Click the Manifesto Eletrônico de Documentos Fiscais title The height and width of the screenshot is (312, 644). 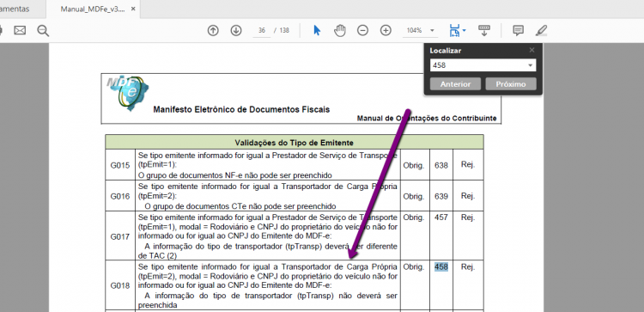pos(241,110)
